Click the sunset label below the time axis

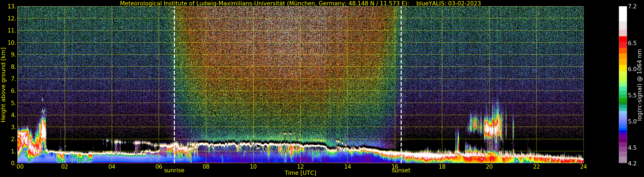click(x=401, y=171)
